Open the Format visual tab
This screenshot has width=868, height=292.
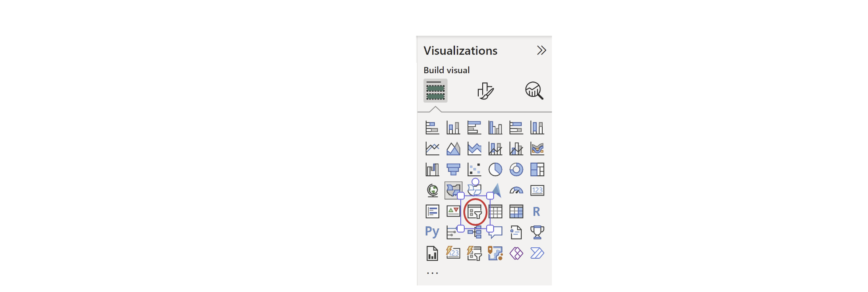[485, 91]
